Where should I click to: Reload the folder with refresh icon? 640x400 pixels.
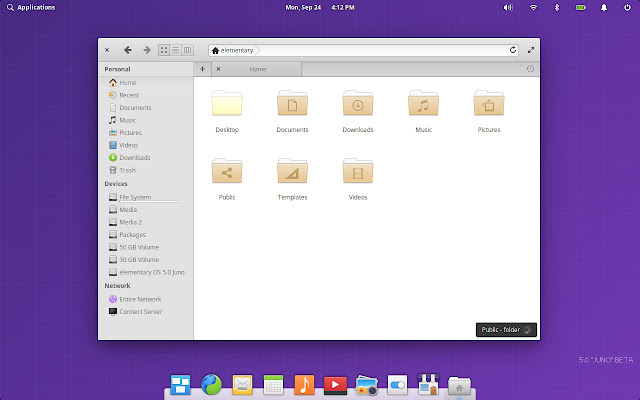coord(513,50)
